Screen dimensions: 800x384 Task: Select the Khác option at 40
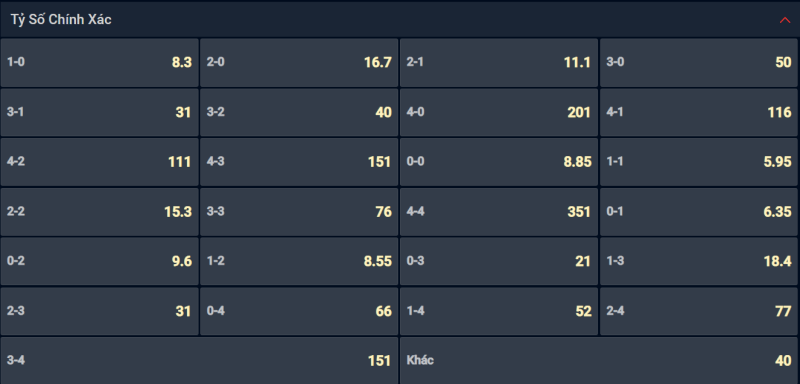[599, 360]
